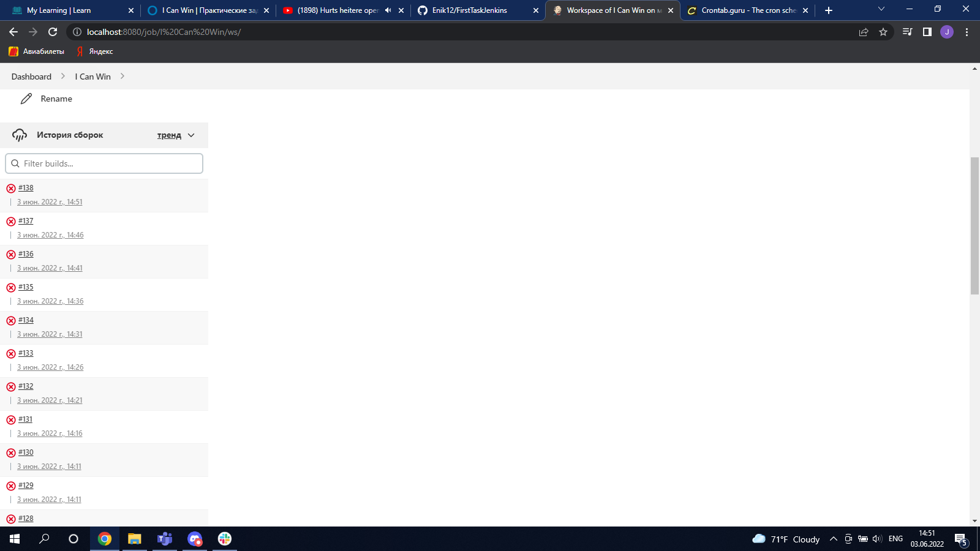Expand the build history trend chevron
The height and width of the screenshot is (551, 980).
click(191, 135)
